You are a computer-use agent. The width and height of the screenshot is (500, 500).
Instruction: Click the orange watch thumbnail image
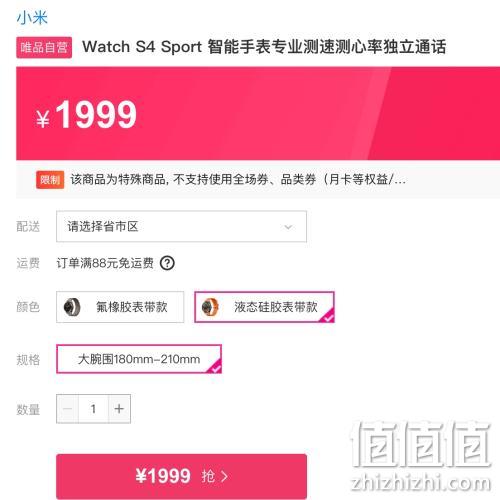210,307
